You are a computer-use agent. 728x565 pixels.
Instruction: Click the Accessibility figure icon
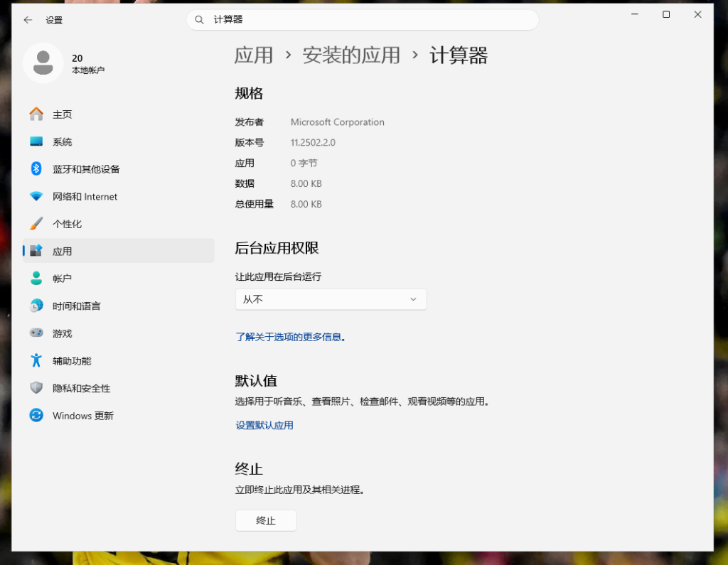tap(36, 360)
